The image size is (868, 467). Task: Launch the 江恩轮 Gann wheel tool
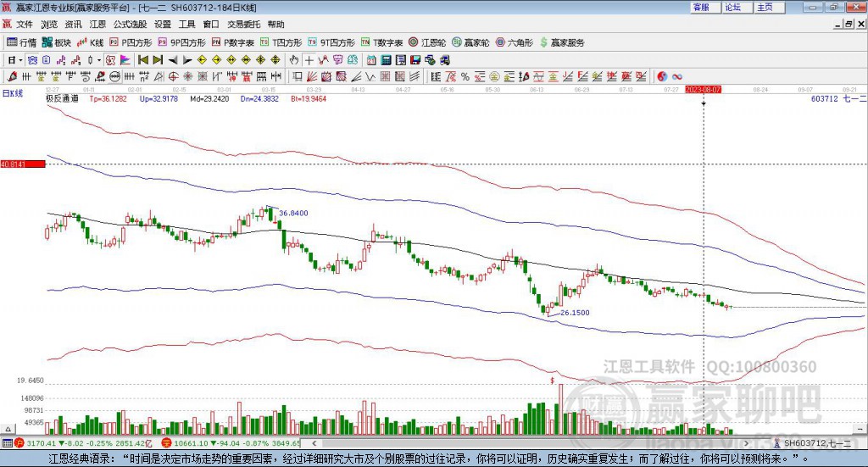(427, 42)
